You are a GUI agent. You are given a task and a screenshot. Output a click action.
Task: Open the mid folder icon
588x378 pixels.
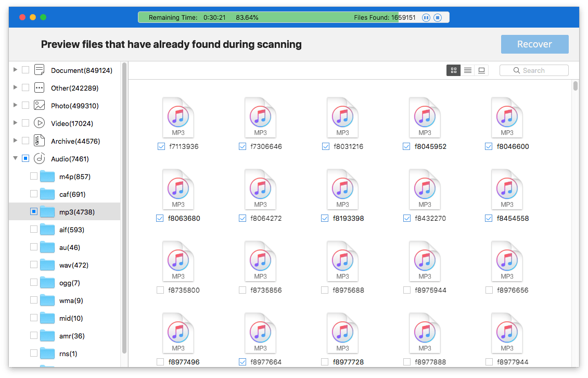[47, 318]
